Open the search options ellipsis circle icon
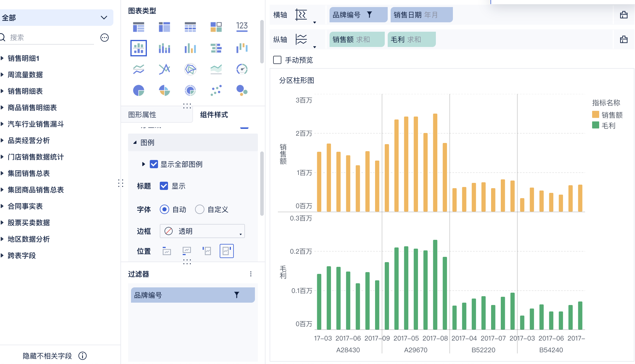The width and height of the screenshot is (635, 364). coord(105,38)
